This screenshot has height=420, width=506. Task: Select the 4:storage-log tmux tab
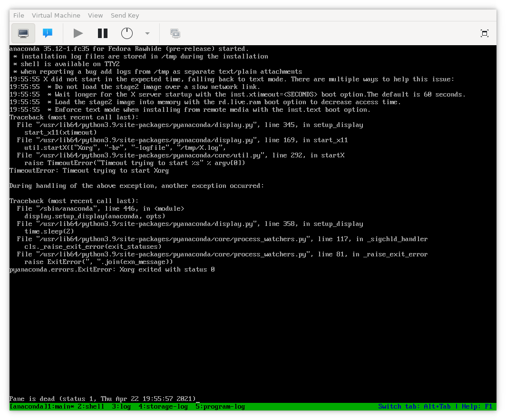(x=163, y=406)
